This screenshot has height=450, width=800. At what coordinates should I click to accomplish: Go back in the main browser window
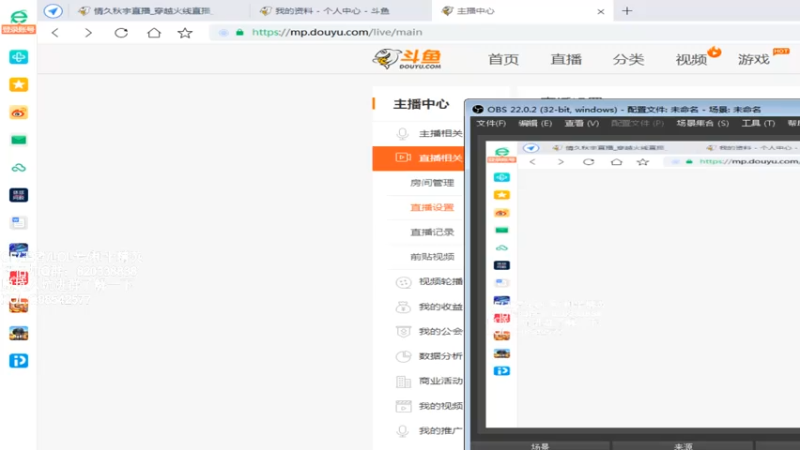click(55, 33)
